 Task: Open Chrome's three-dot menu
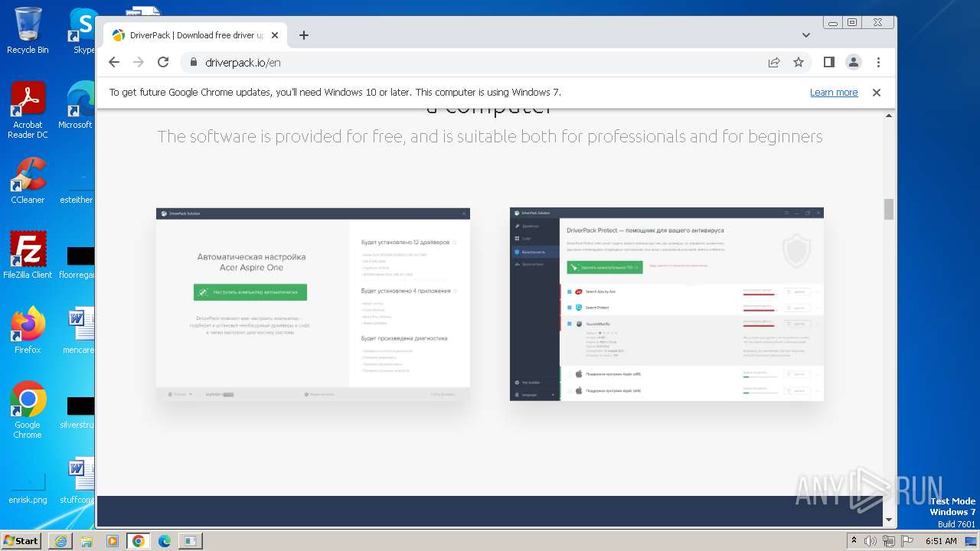click(x=878, y=63)
